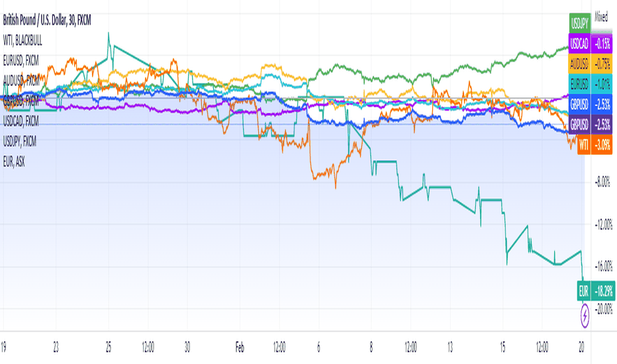617x364 pixels.
Task: Select the dark purple GBPUSD label
Action: pos(591,124)
